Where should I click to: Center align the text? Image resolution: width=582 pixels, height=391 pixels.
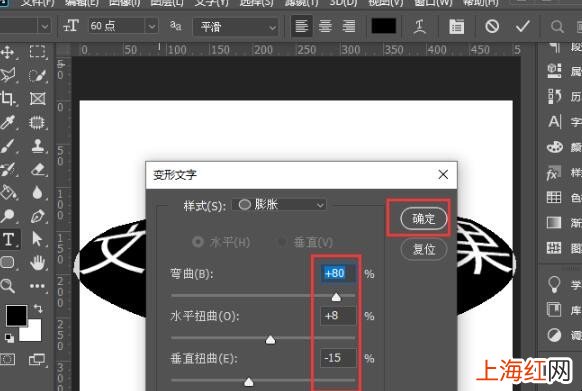[x=325, y=26]
